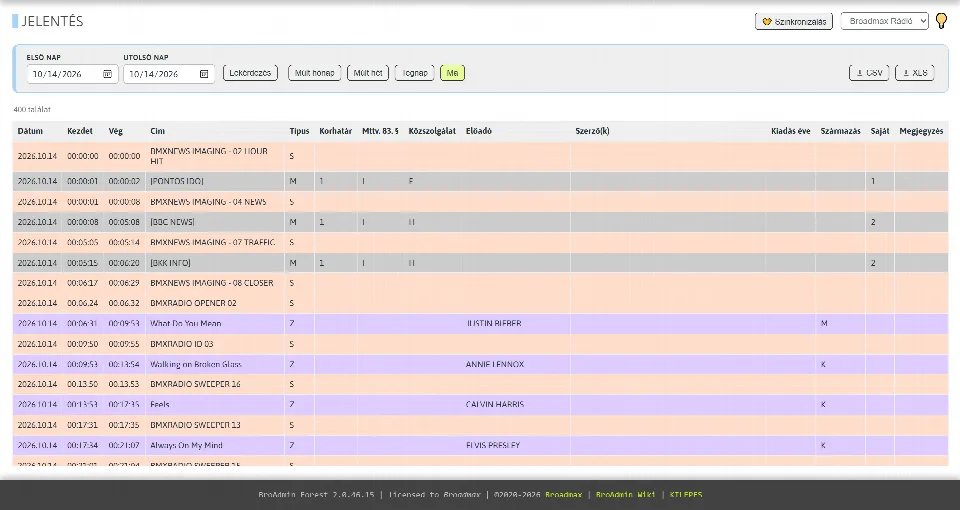Select the Tegnap quick range
The image size is (960, 510).
414,73
